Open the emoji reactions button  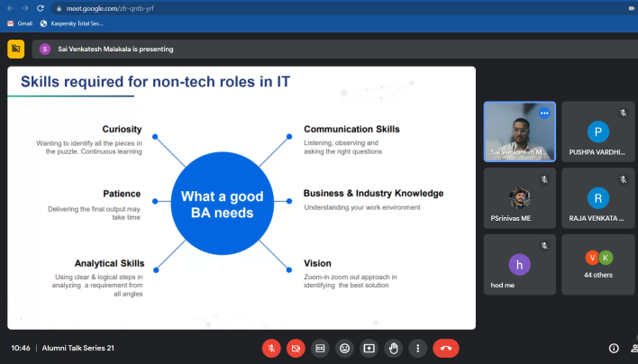[344, 348]
